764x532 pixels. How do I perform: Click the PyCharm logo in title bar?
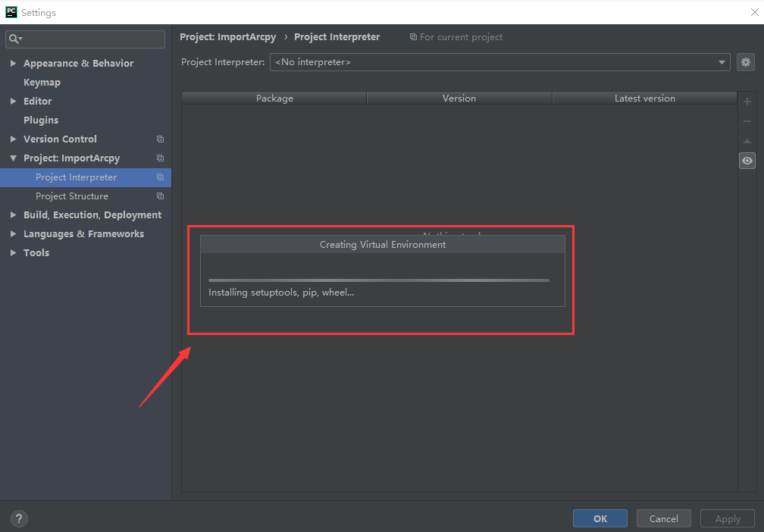click(x=11, y=12)
